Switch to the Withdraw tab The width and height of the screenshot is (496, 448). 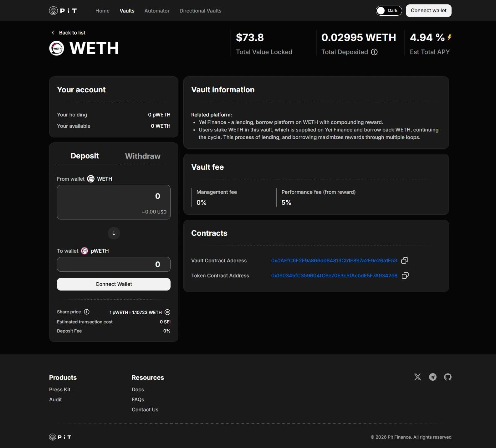pos(143,156)
